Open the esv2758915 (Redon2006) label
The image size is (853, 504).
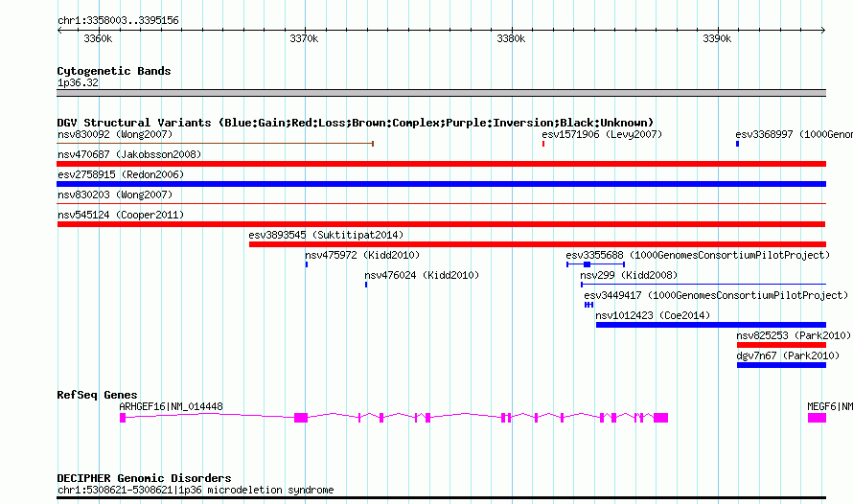click(x=121, y=174)
